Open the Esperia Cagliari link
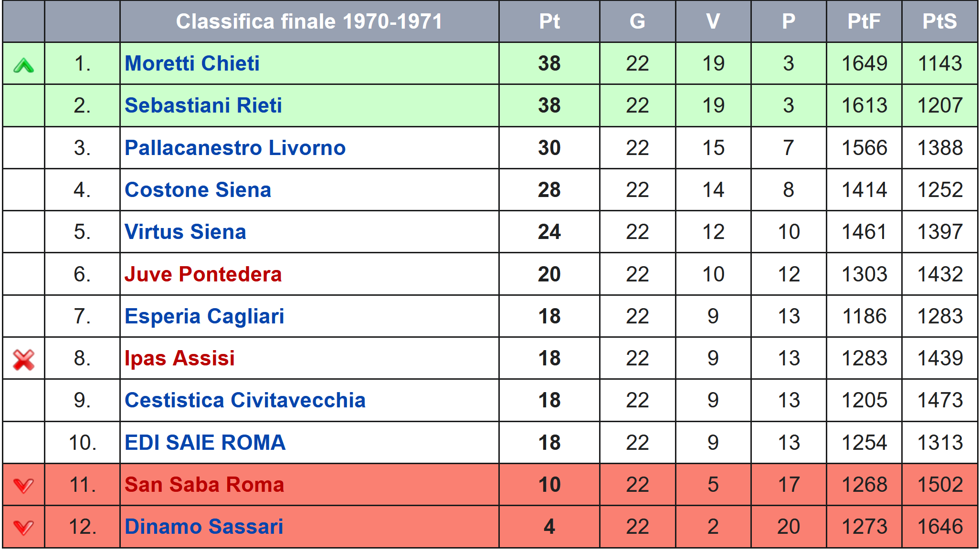 (x=204, y=316)
